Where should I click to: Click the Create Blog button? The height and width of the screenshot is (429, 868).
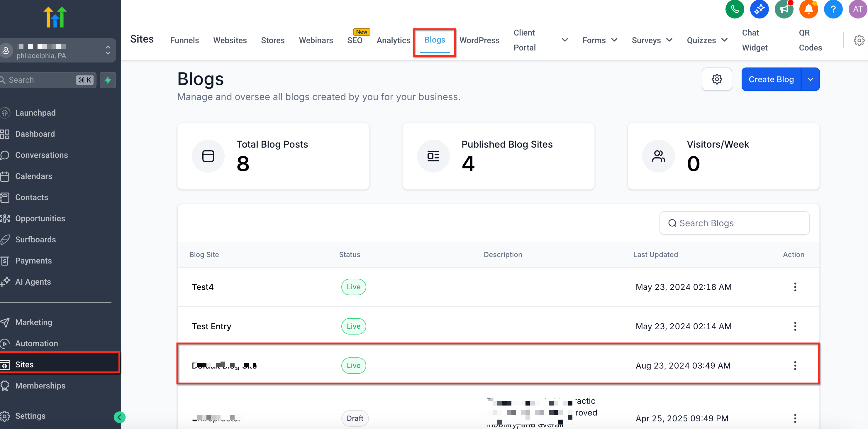[771, 79]
